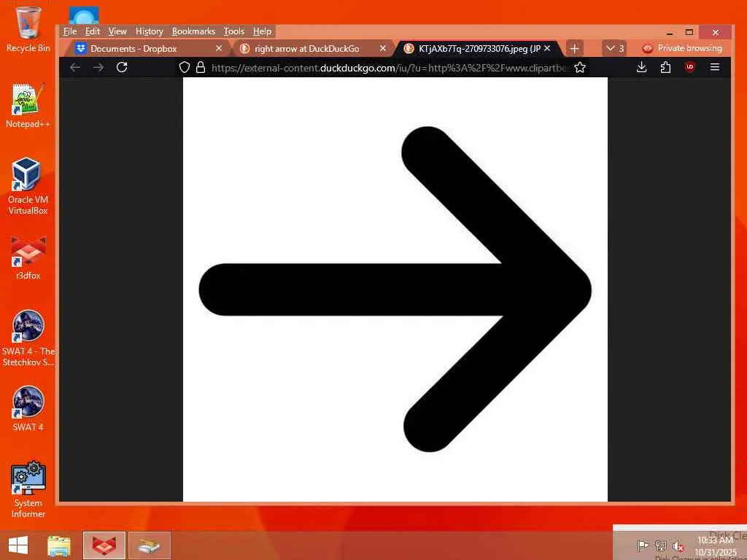Close the right arrow at DuckDuckGo tab
The width and height of the screenshot is (747, 560).
point(382,48)
